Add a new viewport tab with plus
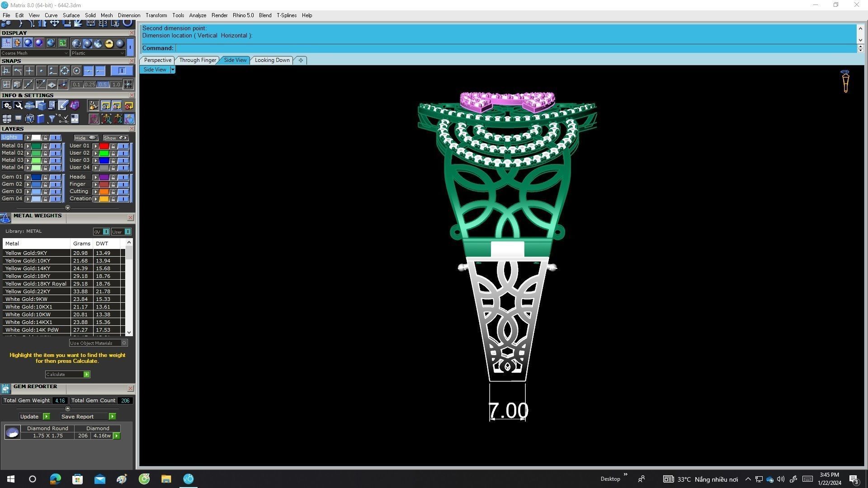This screenshot has height=488, width=868. (x=301, y=60)
